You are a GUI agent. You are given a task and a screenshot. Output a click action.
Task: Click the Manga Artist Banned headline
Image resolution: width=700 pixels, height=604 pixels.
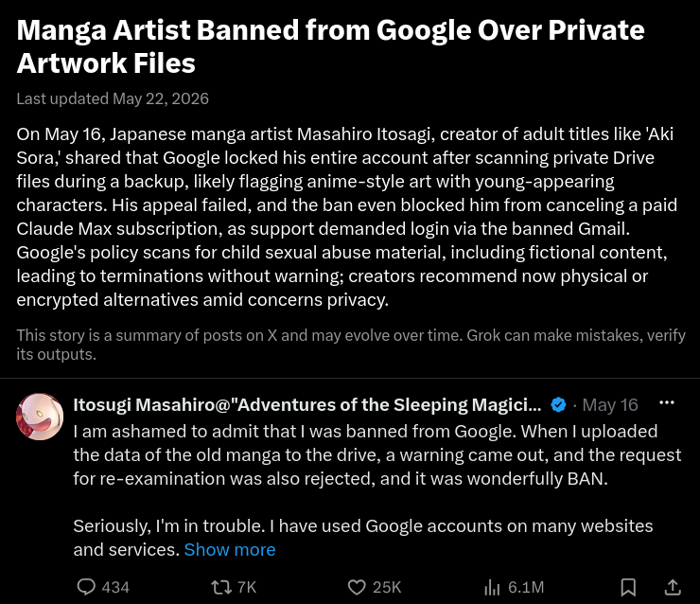coord(330,46)
